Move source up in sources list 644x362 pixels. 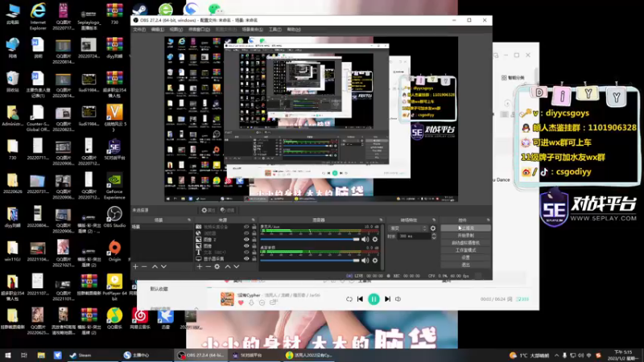228,267
